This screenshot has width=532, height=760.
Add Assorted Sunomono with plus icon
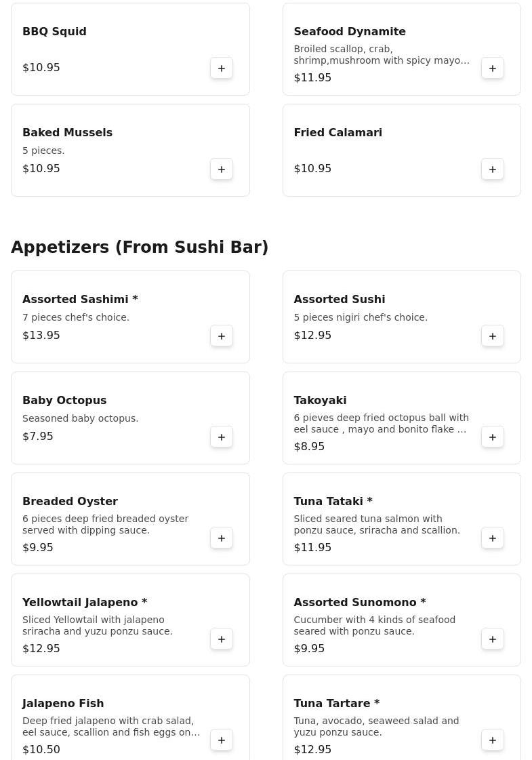point(493,639)
